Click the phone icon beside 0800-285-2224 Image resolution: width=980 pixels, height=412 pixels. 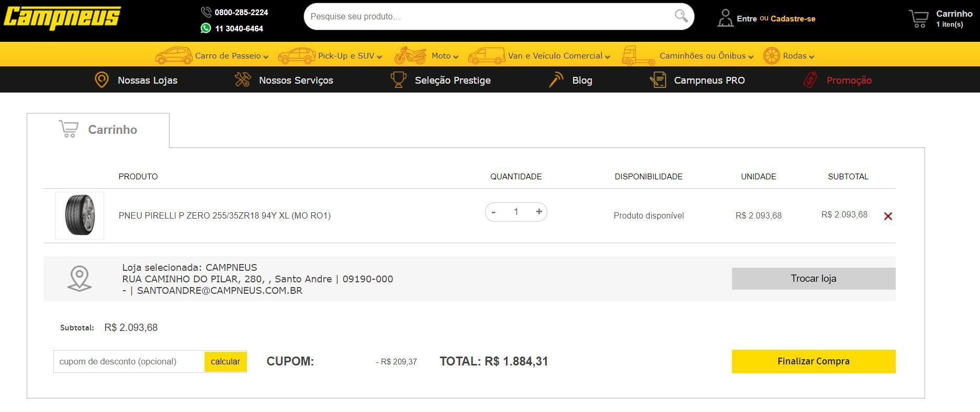pyautogui.click(x=206, y=12)
